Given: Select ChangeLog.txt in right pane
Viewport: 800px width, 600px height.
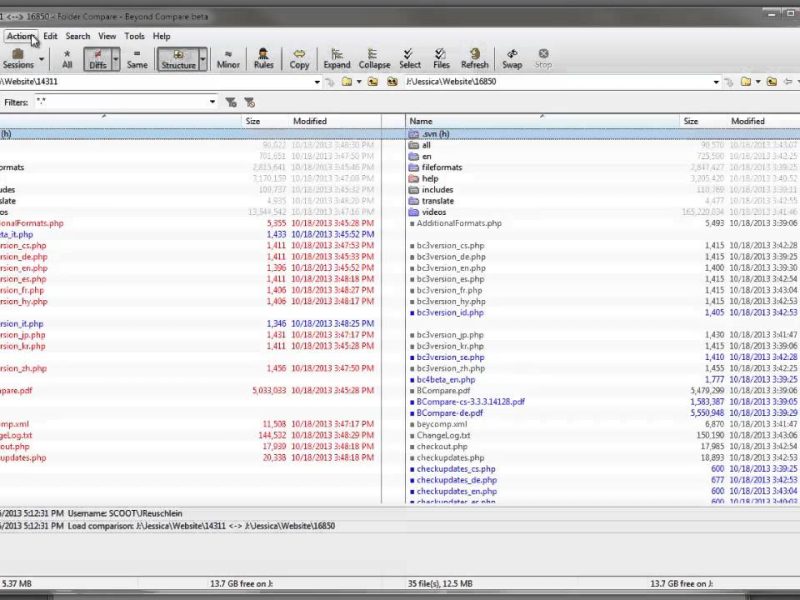Looking at the screenshot, I should (x=443, y=436).
